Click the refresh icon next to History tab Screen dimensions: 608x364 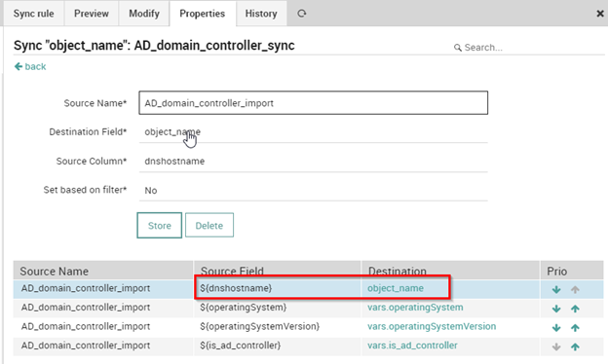click(x=302, y=14)
